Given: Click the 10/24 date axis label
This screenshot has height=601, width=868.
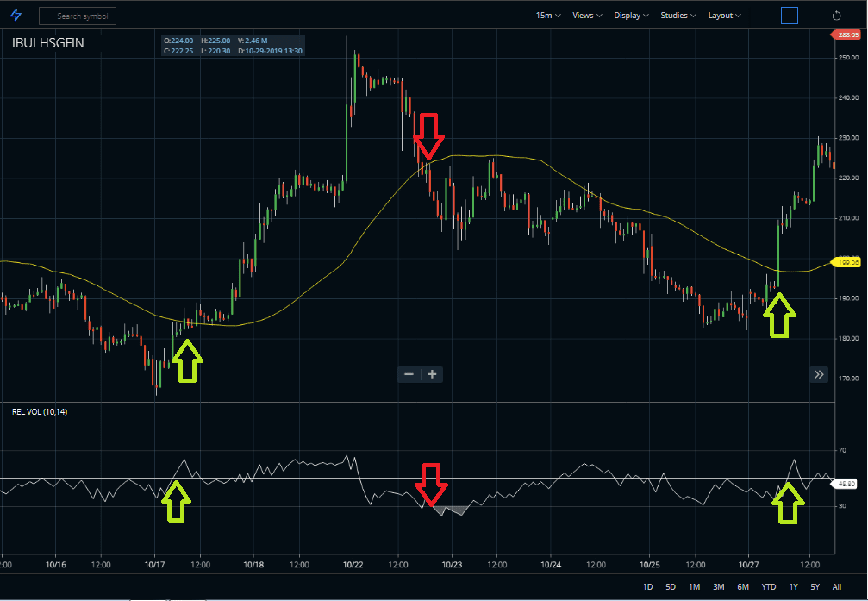Looking at the screenshot, I should 550,565.
